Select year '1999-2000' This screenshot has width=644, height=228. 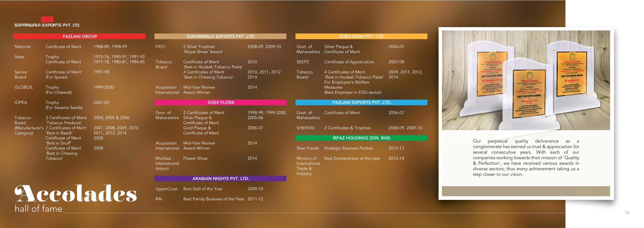[104, 87]
